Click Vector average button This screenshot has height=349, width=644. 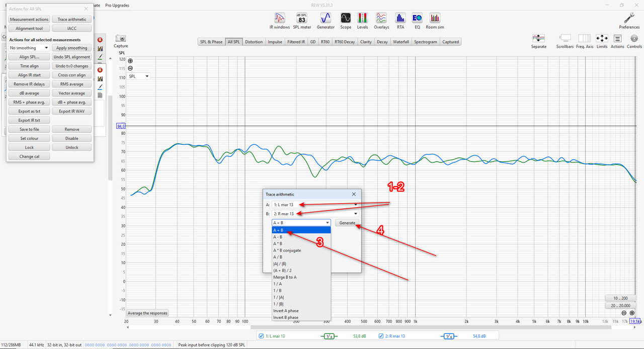[72, 93]
